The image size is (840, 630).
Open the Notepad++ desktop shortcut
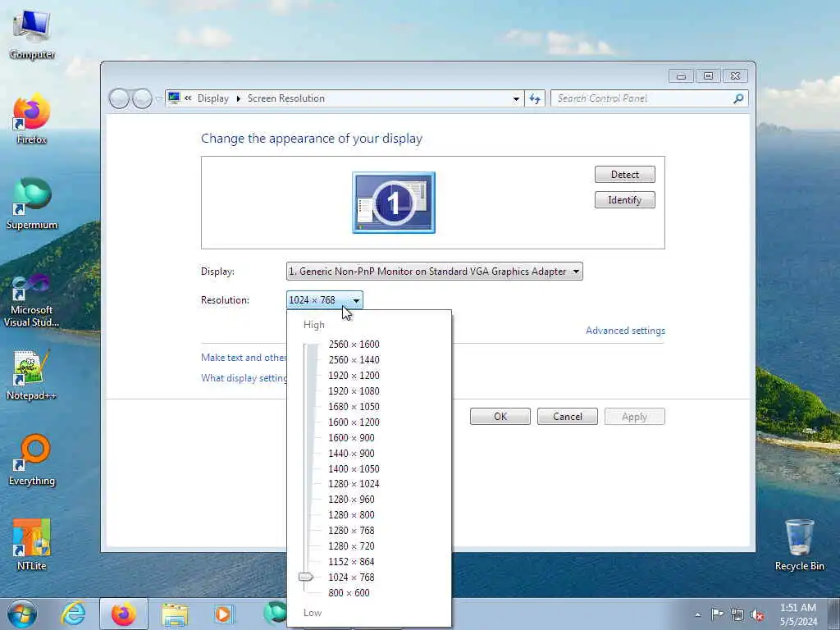(x=32, y=375)
